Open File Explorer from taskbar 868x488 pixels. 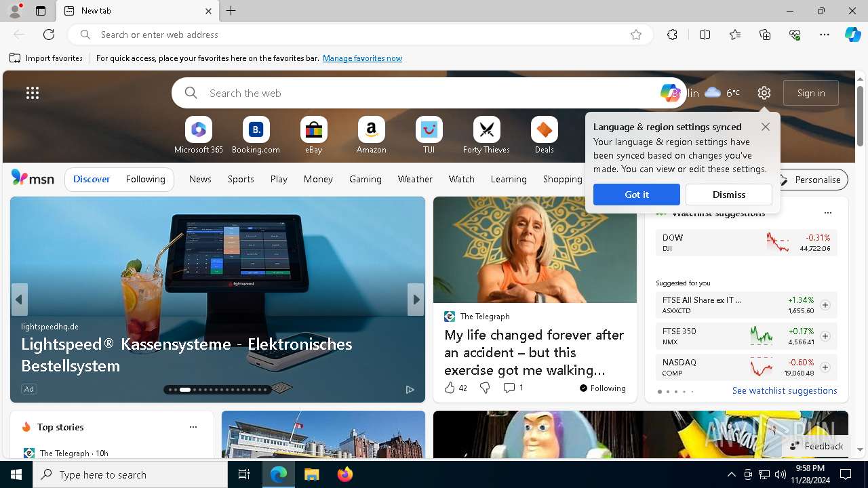[x=311, y=474]
